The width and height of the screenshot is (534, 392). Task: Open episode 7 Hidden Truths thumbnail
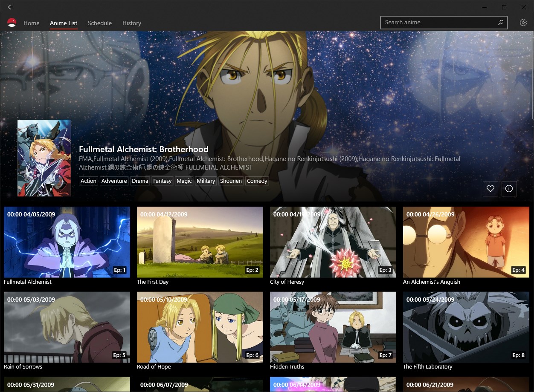click(333, 327)
